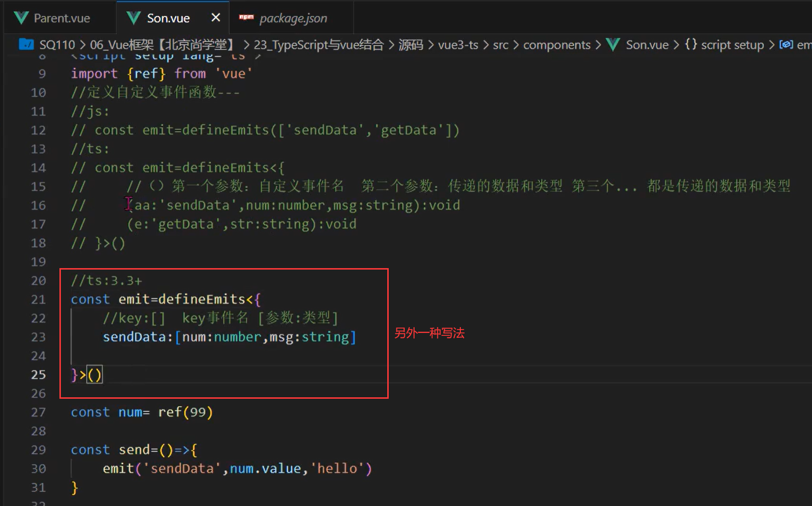Open 23_TypeScript与vue结合 breadcrumb segment
This screenshot has width=812, height=506.
(x=319, y=45)
